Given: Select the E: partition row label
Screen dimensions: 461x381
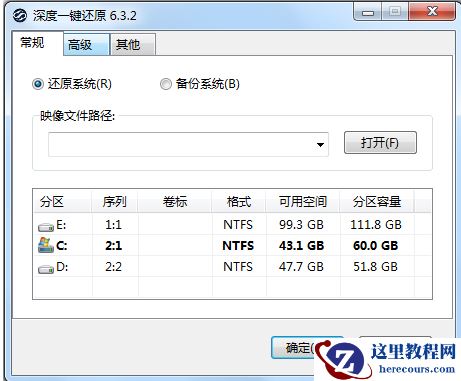Looking at the screenshot, I should pos(61,225).
